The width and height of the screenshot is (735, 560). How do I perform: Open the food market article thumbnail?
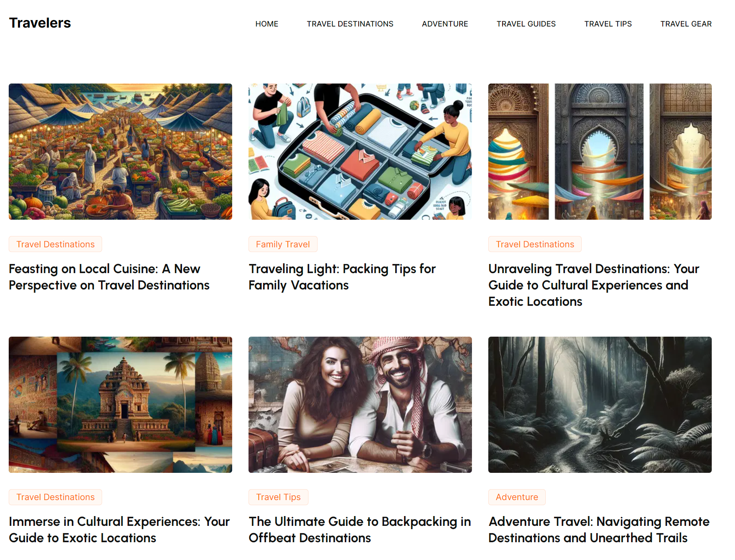click(x=120, y=151)
